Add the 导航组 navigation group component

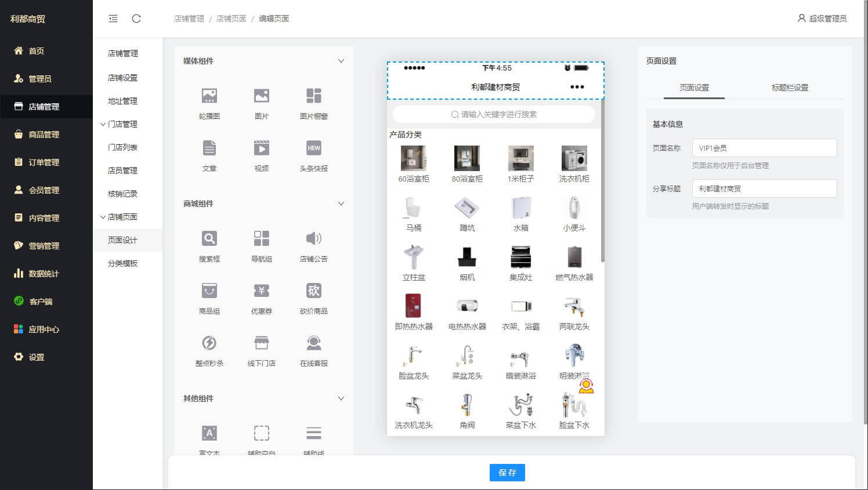(261, 246)
